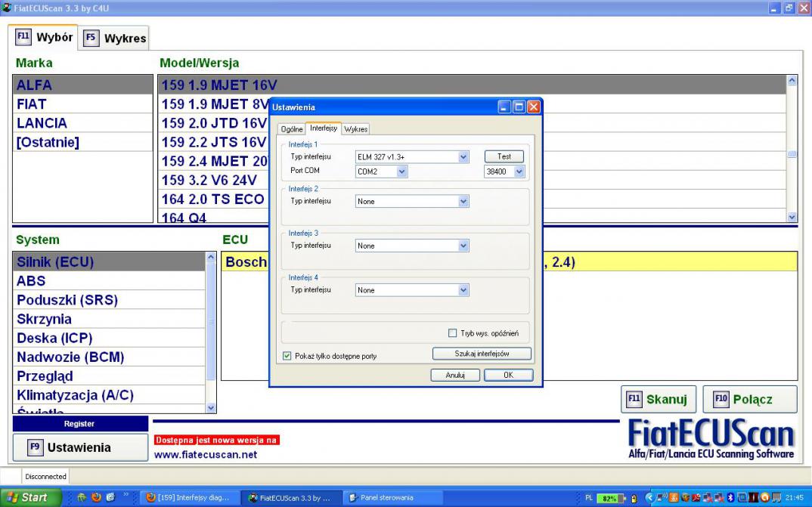Screen dimensions: 812x507
Task: Click the orange avast tray icon
Action: coord(764,498)
